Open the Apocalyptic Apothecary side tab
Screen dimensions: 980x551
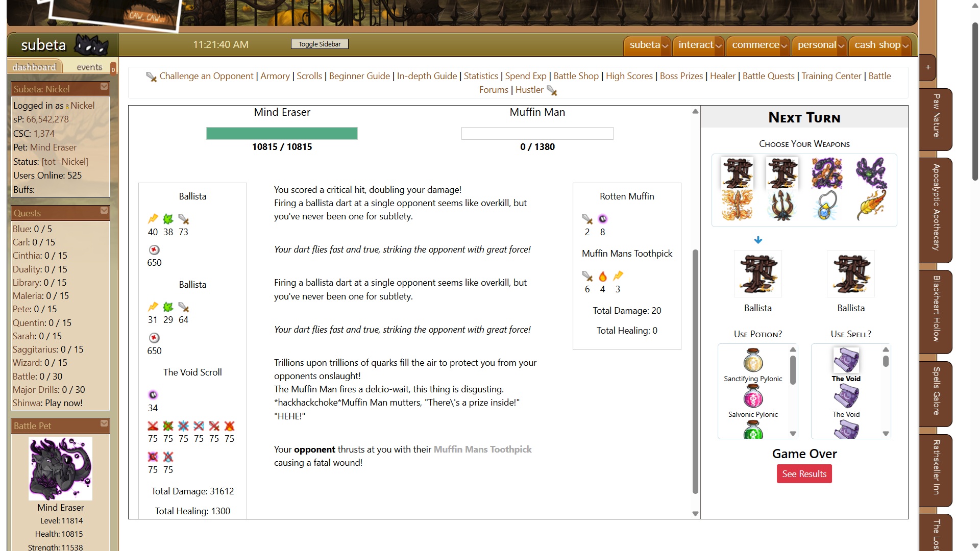(x=936, y=207)
